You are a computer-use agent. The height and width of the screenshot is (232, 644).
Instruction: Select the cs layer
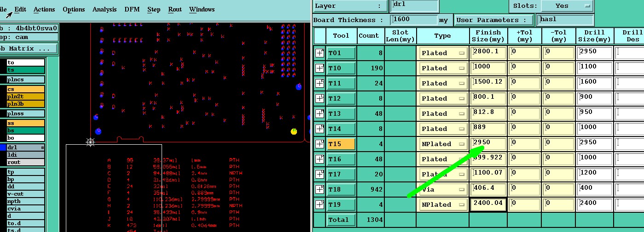(26, 89)
